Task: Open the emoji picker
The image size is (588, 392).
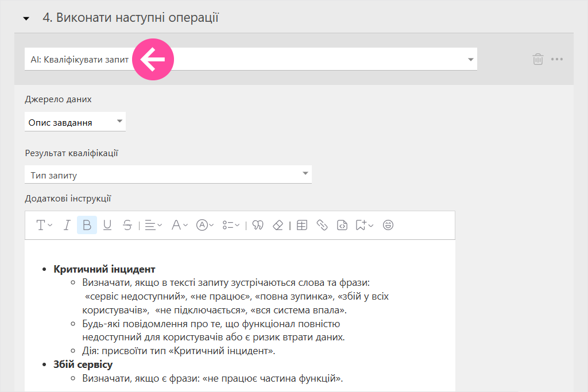Action: [x=388, y=225]
